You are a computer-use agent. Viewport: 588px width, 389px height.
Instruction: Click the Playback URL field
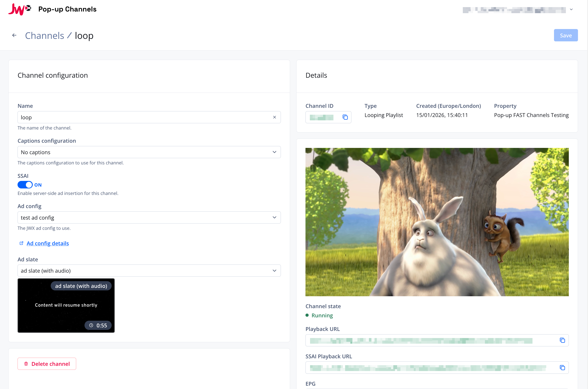(x=437, y=340)
